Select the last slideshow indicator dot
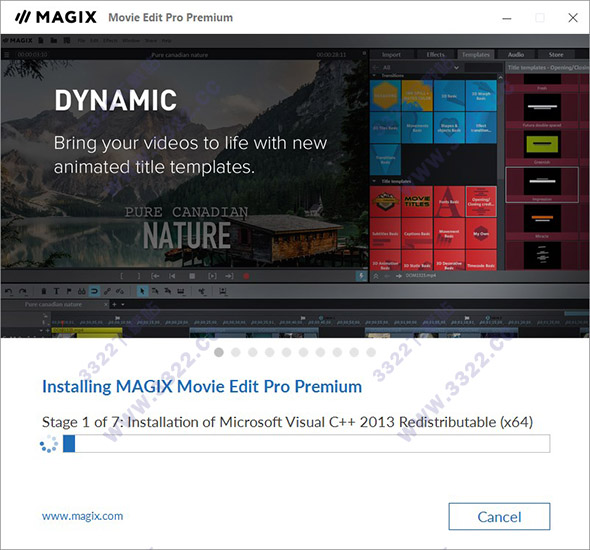The image size is (590, 550). pos(371,352)
